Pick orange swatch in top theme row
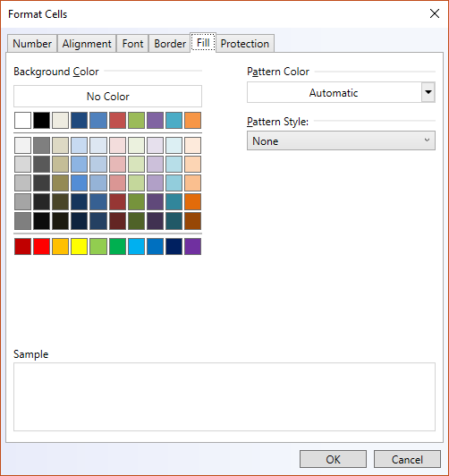Image resolution: width=449 pixels, height=476 pixels. point(192,120)
